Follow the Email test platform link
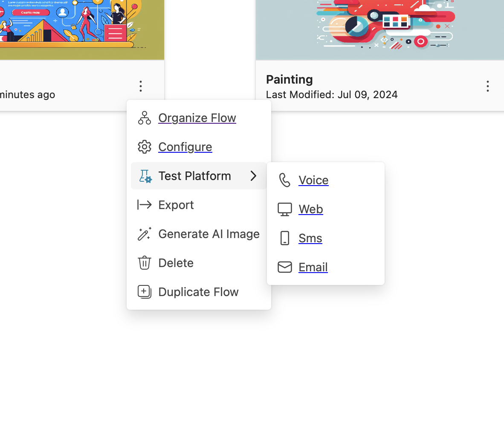The height and width of the screenshot is (436, 504). coord(313,267)
